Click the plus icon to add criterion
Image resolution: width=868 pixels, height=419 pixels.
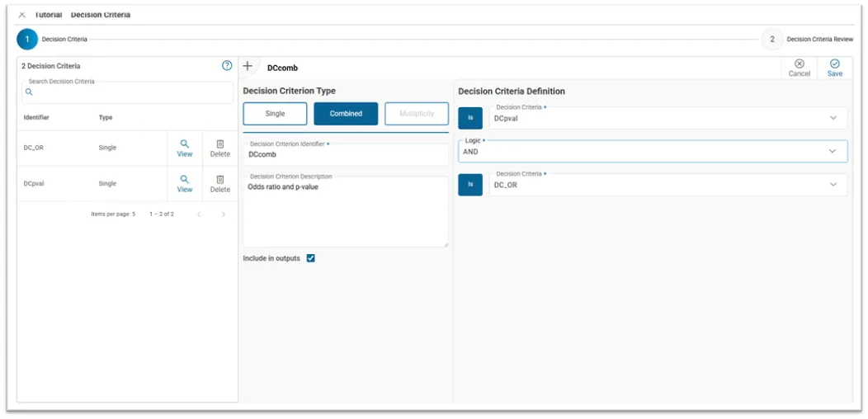pyautogui.click(x=248, y=66)
